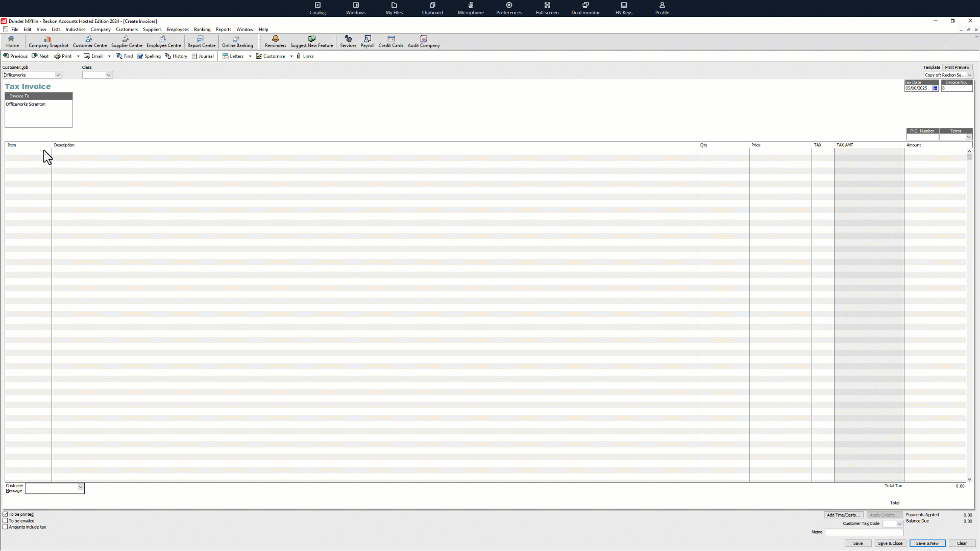Screen dimensions: 980x551
Task: Open Profile in hosted top bar
Action: 662,8
